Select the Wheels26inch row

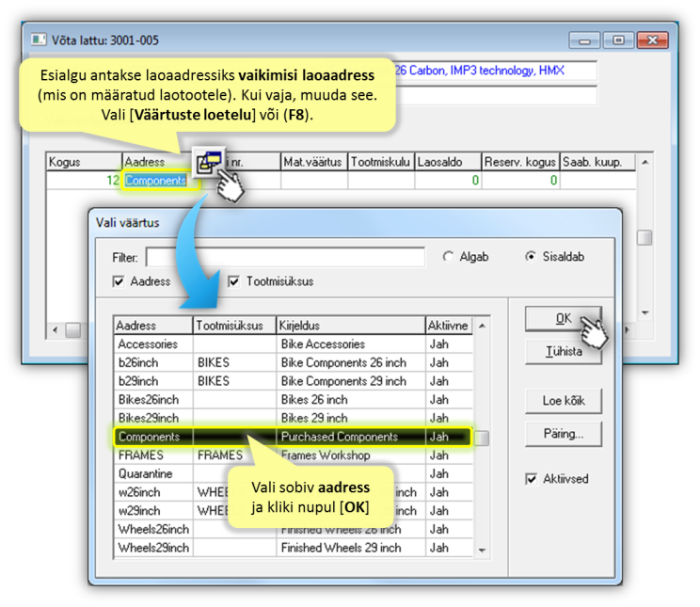coord(294,530)
